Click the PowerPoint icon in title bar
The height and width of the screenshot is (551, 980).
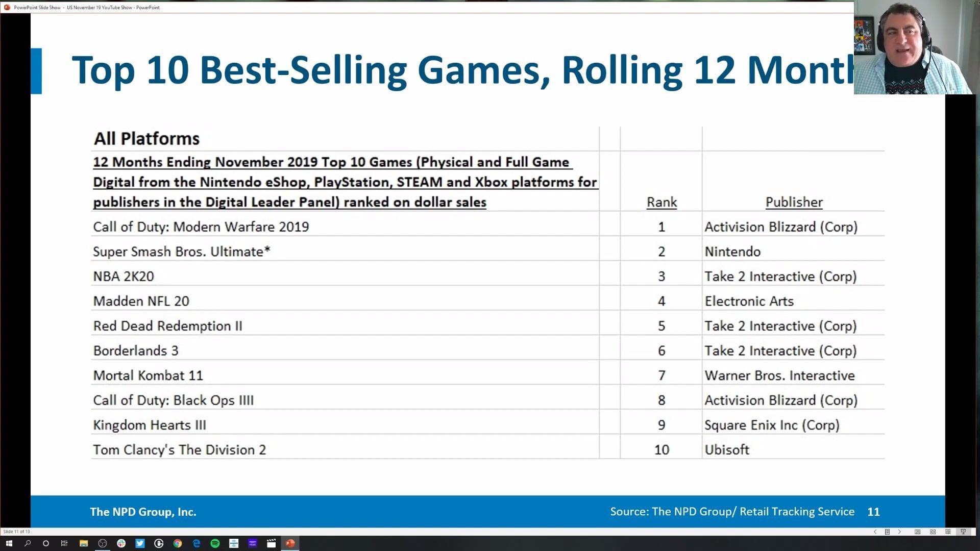(x=7, y=7)
